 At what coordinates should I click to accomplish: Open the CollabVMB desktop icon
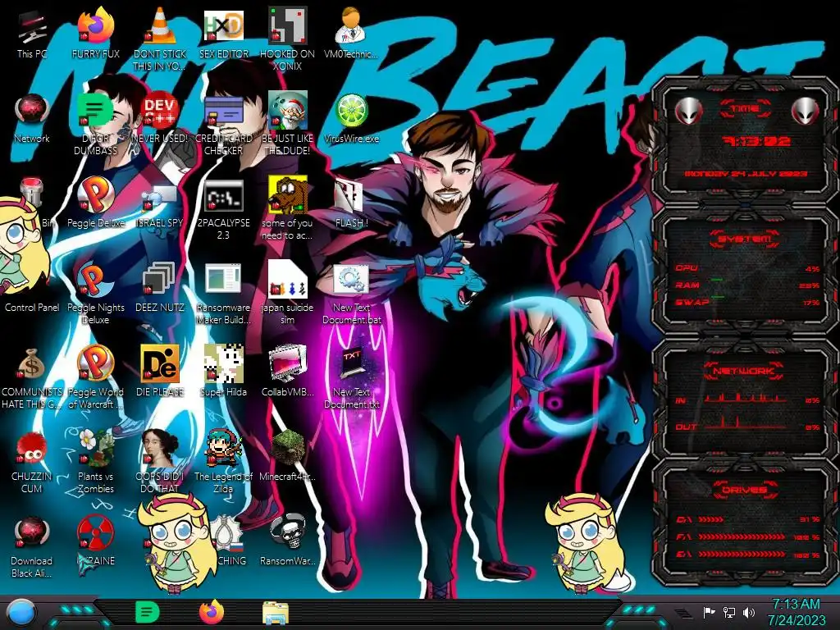point(287,364)
